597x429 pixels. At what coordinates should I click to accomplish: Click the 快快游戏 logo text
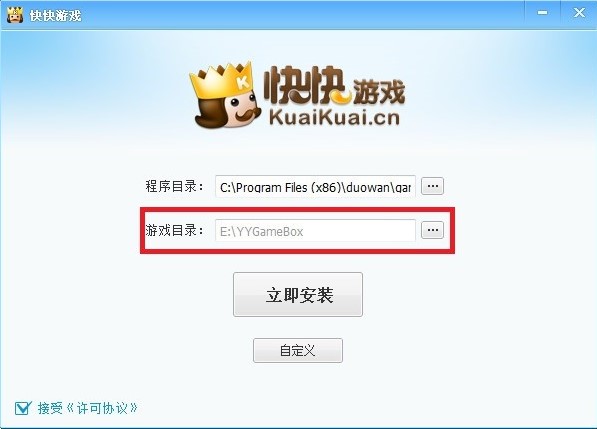tap(335, 85)
